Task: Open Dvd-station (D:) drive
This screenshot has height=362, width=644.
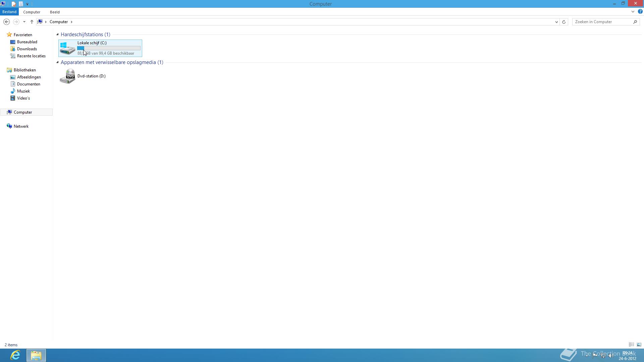Action: pos(83,76)
